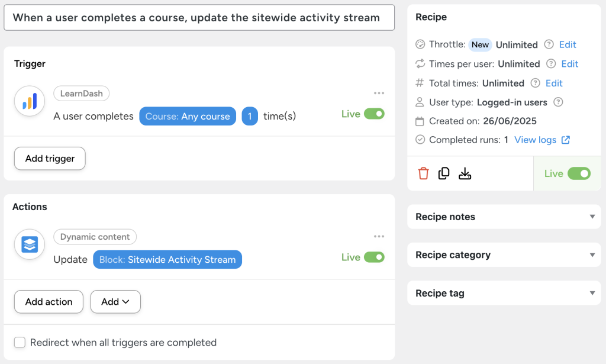
Task: Click the recipe title input field
Action: click(199, 18)
